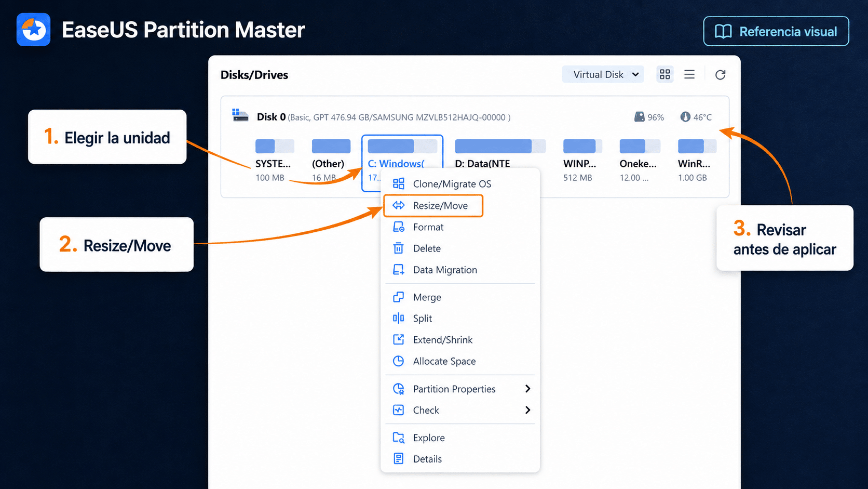Click the Data Migration icon
This screenshot has width=868, height=489.
(x=399, y=270)
